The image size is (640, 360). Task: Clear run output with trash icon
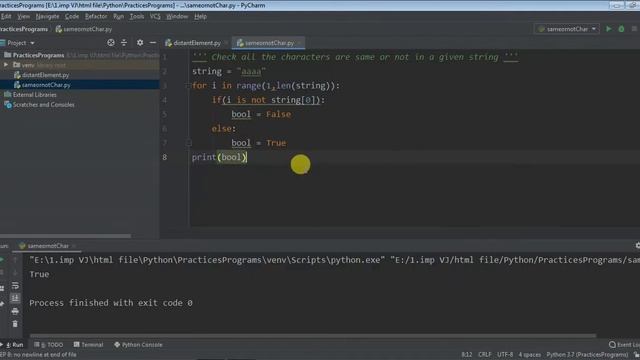coord(15,324)
